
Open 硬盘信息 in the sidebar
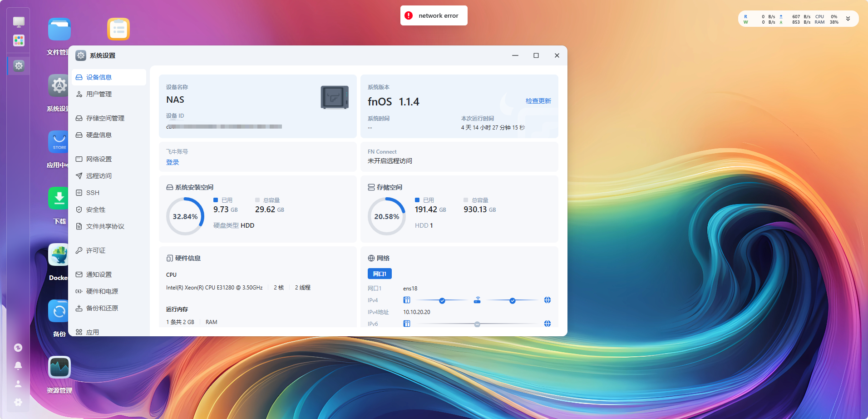click(109, 135)
